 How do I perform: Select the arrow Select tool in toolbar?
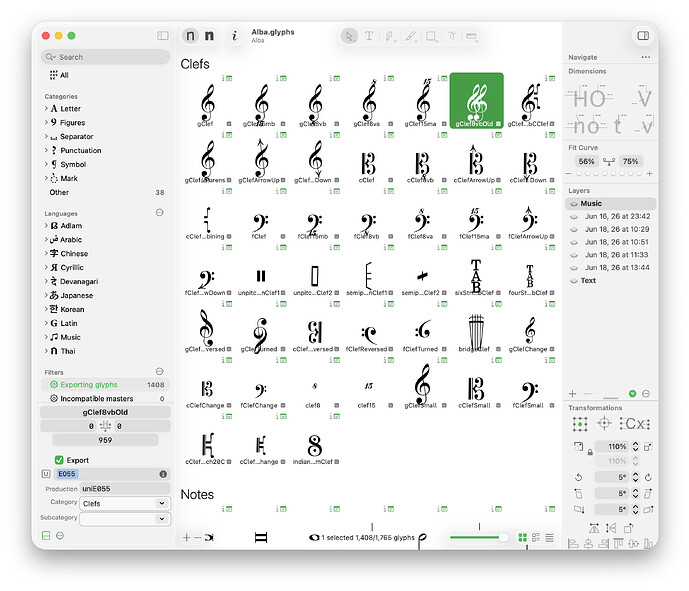(349, 36)
